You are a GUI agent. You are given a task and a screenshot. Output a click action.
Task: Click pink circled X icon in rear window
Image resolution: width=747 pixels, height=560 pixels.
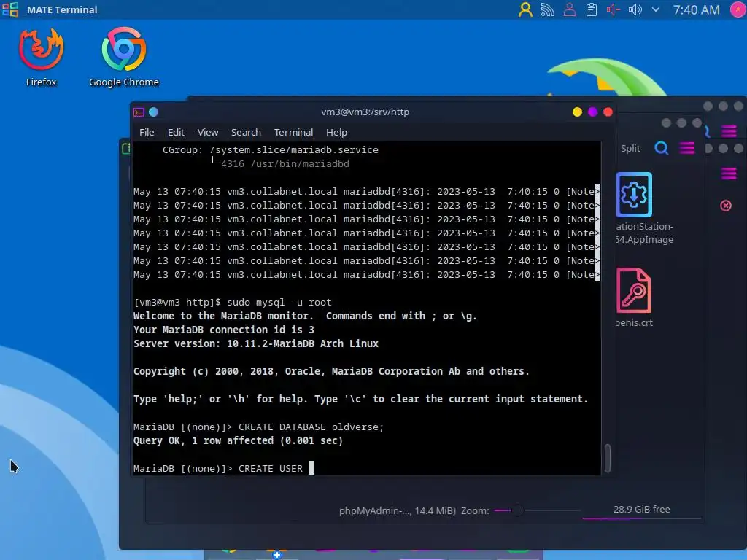[x=726, y=206]
